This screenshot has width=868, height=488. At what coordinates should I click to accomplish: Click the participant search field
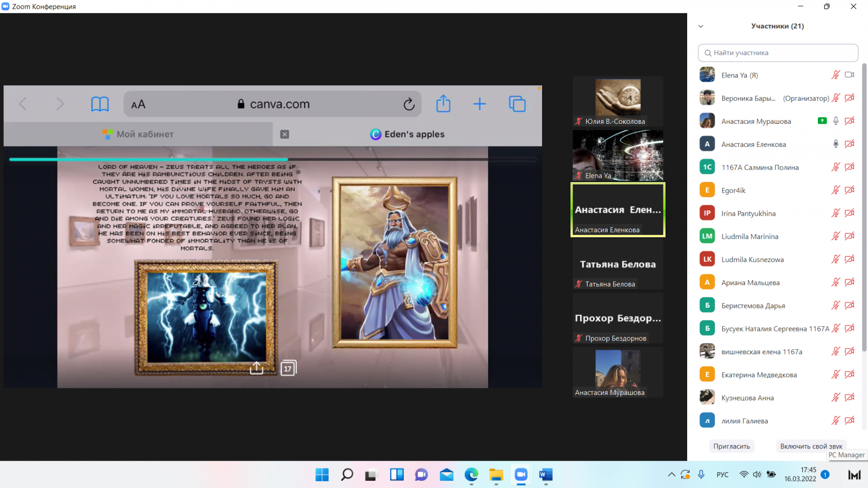tap(778, 53)
